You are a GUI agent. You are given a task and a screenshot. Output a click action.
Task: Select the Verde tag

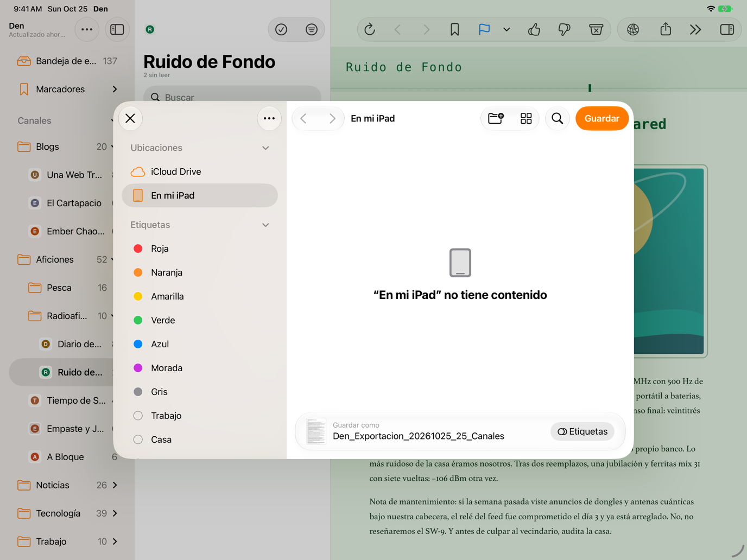click(200, 320)
